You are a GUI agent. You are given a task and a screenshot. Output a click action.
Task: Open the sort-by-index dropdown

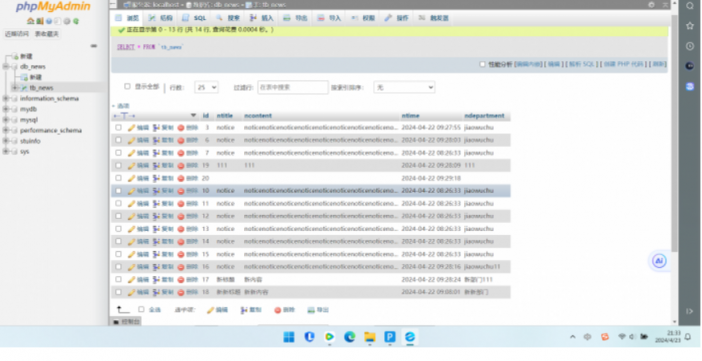pos(404,87)
